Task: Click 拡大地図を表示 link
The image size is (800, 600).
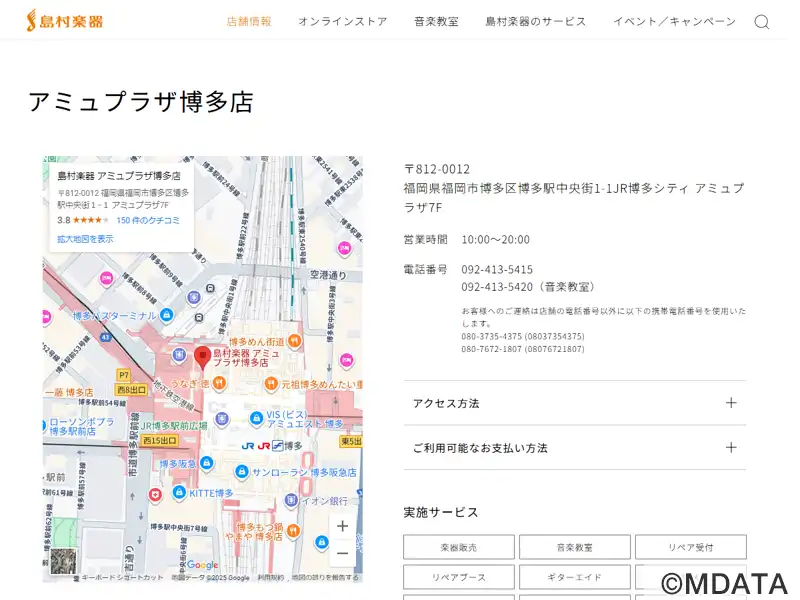Action: [x=85, y=239]
